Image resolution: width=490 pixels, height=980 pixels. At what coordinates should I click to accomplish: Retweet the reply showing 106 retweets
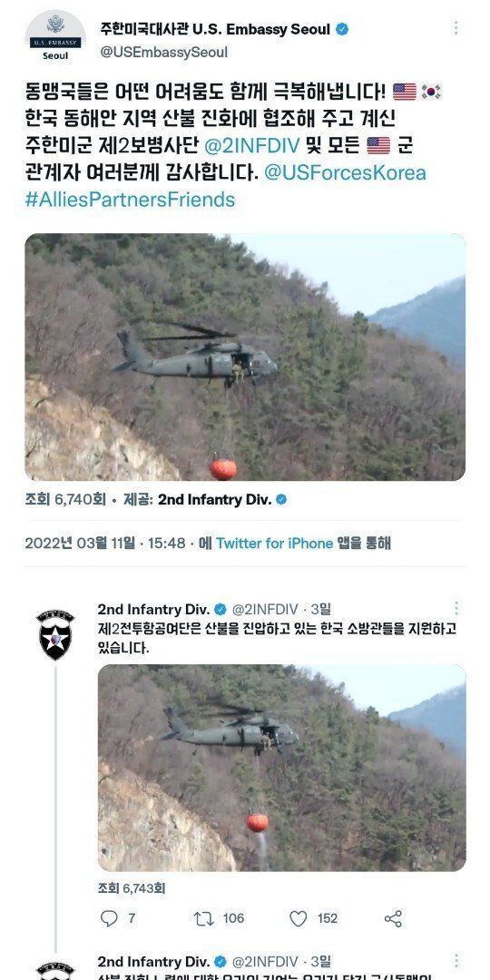(204, 918)
